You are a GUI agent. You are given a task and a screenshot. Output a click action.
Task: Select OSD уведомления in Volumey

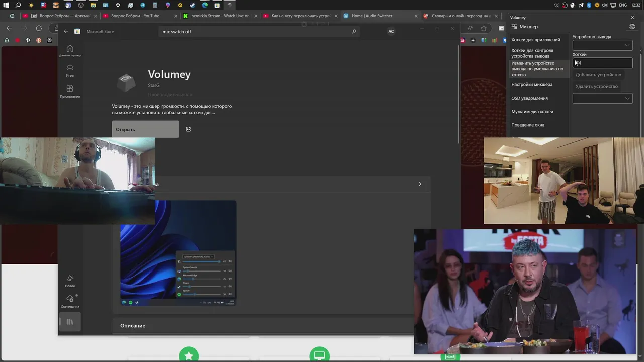click(539, 98)
